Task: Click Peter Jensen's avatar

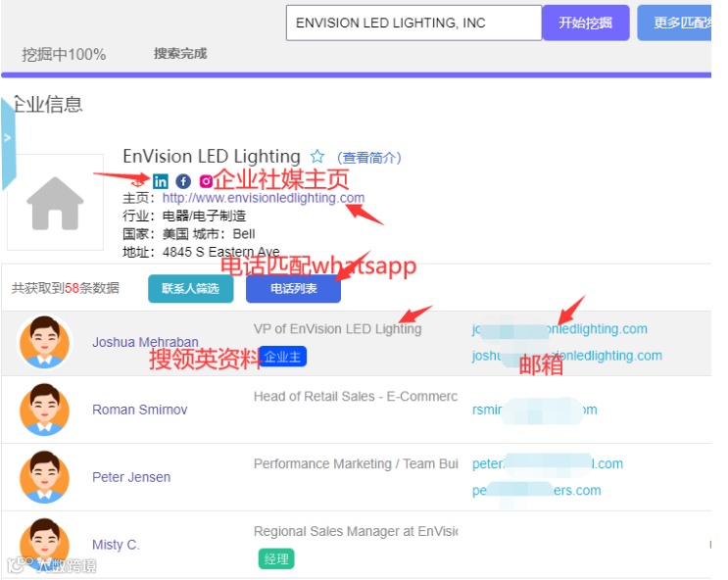Action: click(x=44, y=477)
